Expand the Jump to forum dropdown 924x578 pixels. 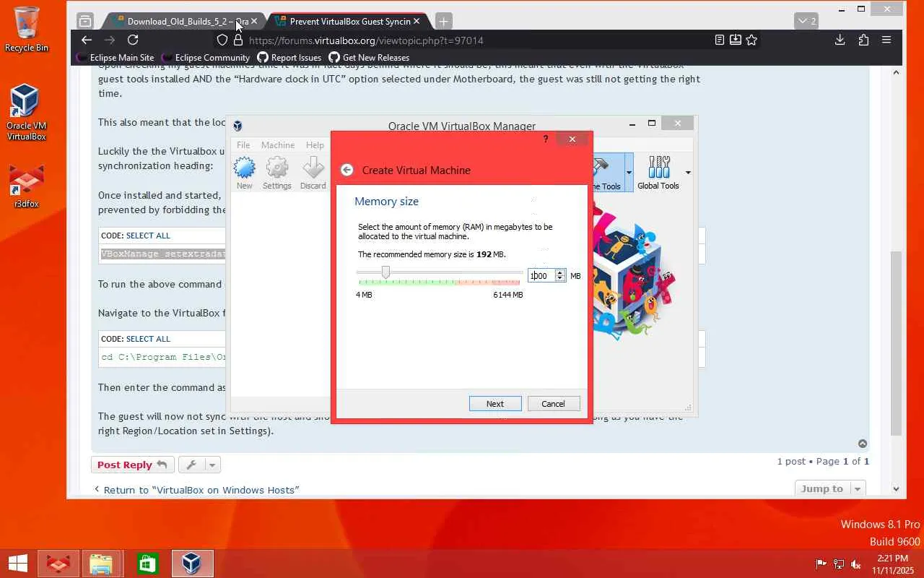(x=830, y=489)
